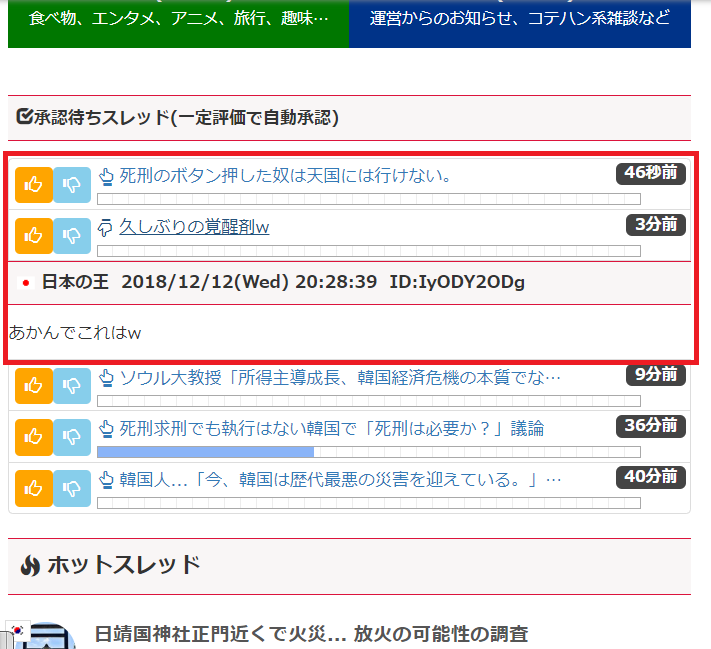Expand preview of ソウル大教授 thread
This screenshot has width=711, height=649.
coord(108,378)
